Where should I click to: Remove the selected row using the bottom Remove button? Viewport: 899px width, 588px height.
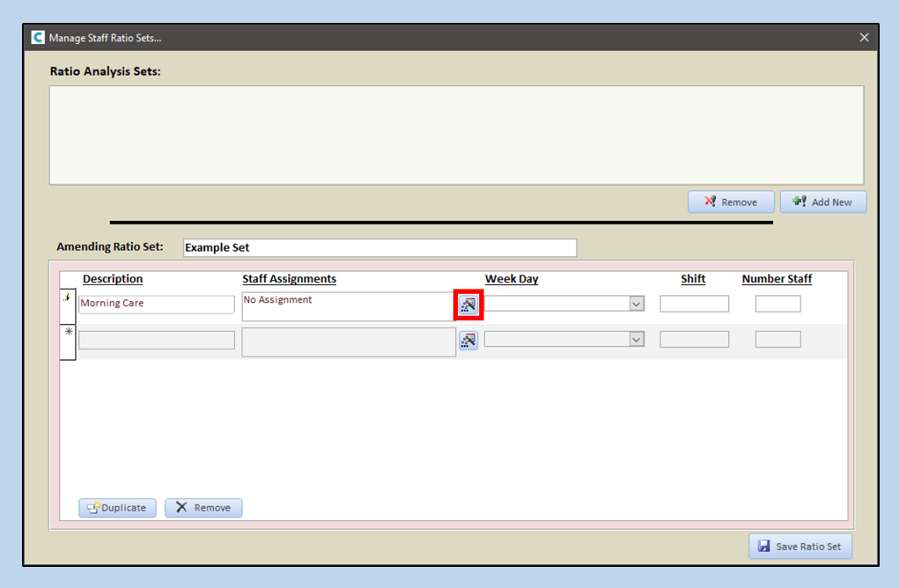203,508
